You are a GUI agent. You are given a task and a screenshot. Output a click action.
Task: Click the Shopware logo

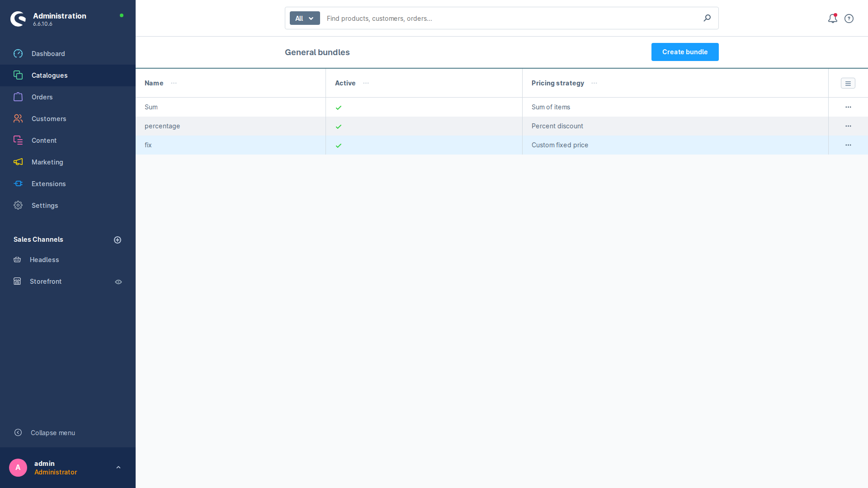[18, 19]
